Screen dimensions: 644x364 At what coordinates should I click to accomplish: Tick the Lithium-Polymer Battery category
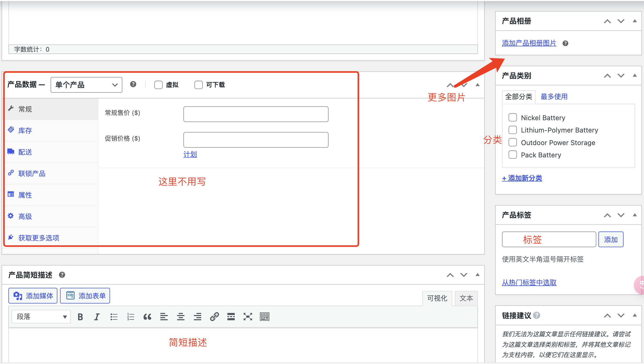click(512, 130)
